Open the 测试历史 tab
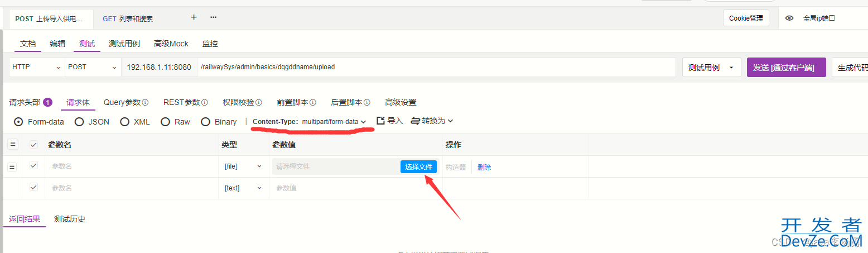Screen dimensions: 868x253 [x=70, y=219]
